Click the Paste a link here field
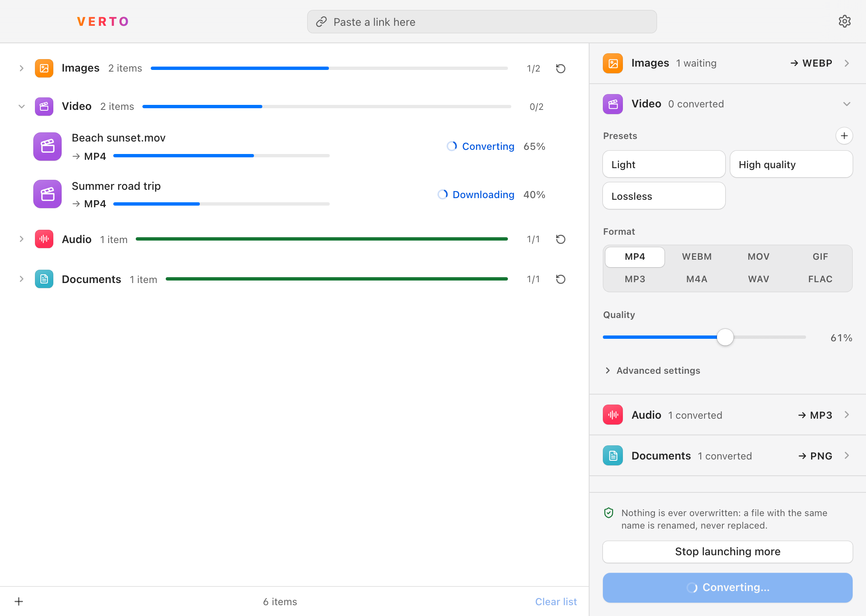The height and width of the screenshot is (616, 866). tap(482, 22)
